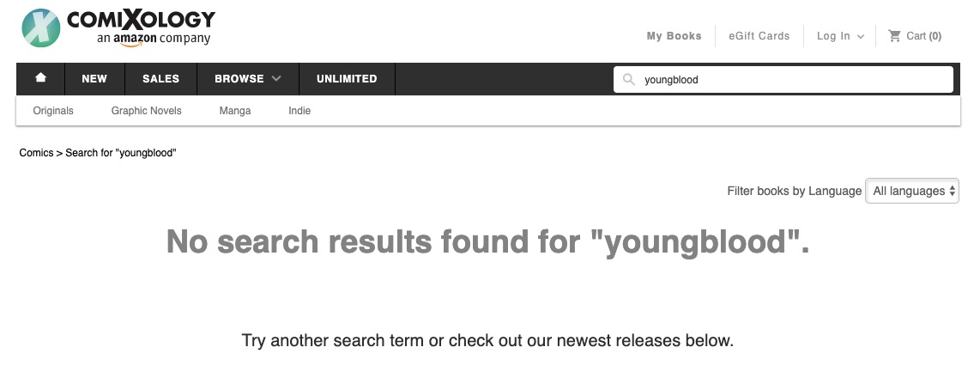Screen dimensions: 980x390
Task: Click the Cart (0) label
Action: point(923,36)
